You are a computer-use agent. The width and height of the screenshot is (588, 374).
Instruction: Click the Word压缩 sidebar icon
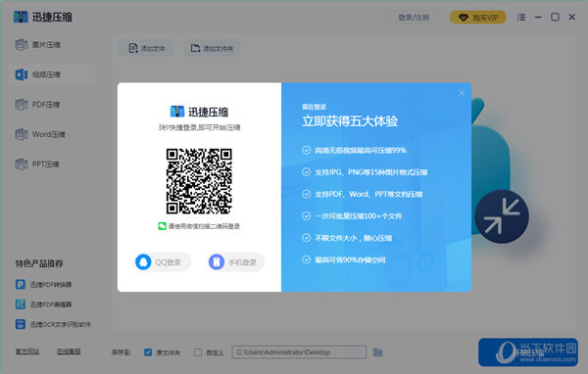21,134
